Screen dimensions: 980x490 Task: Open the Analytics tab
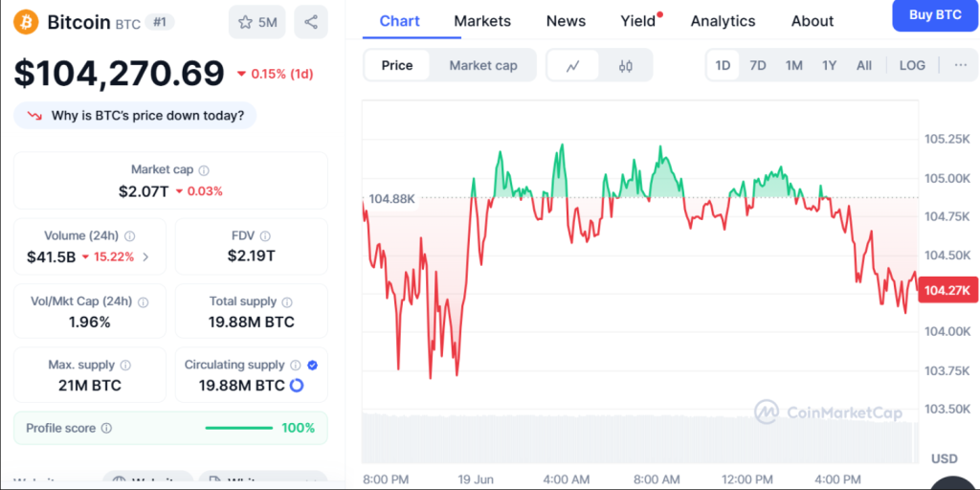tap(724, 21)
